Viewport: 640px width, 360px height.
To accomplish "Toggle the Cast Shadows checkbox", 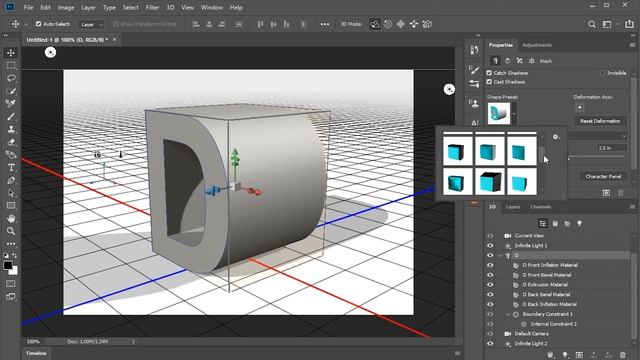I will (489, 82).
